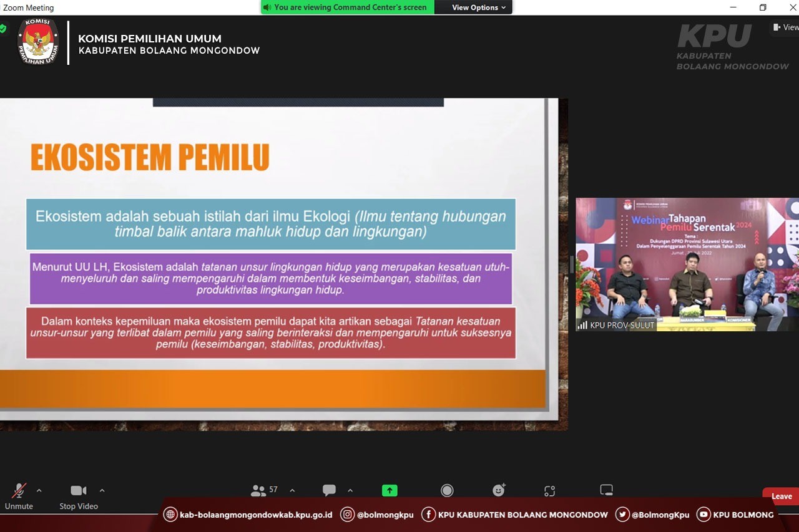Expand video options arrow beside Stop Video
This screenshot has width=799, height=532.
tap(102, 490)
